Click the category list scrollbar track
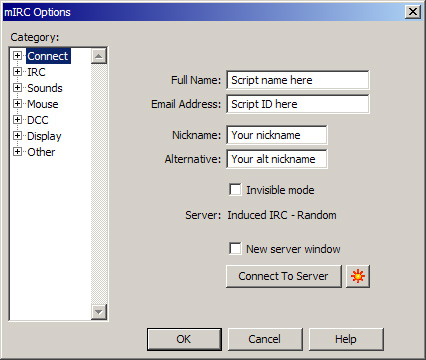 [x=99, y=184]
